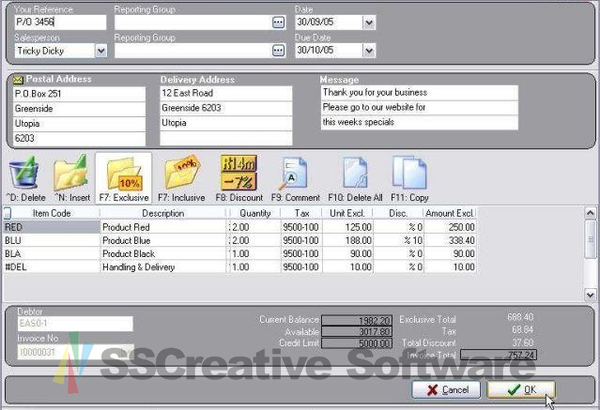Click the Unit Excl. column header
The height and width of the screenshot is (410, 600).
(x=347, y=213)
